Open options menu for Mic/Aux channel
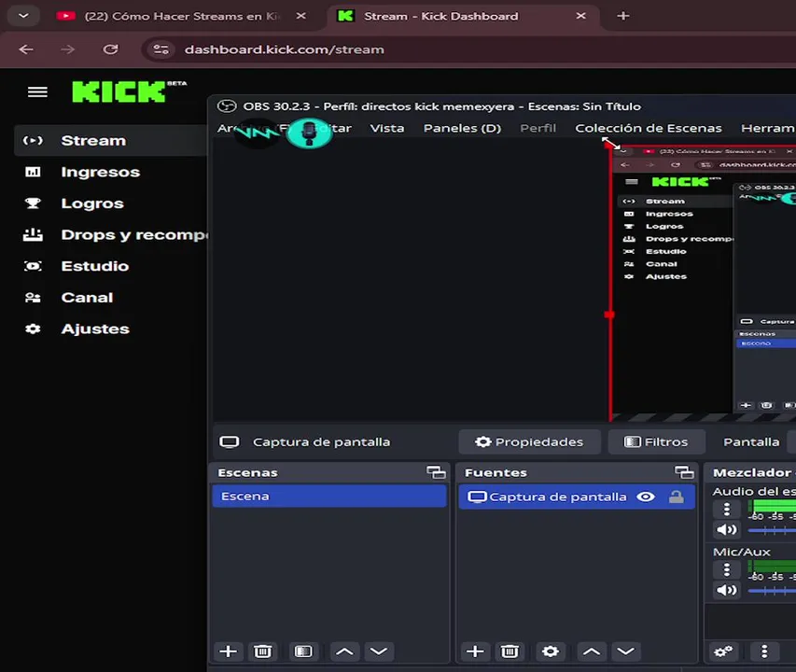 726,569
